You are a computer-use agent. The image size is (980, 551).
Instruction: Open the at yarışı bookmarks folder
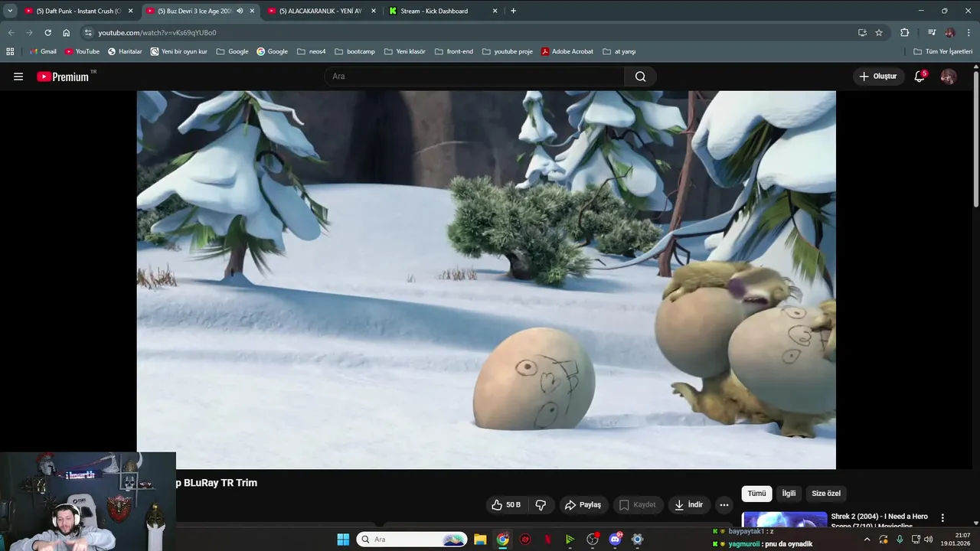619,51
